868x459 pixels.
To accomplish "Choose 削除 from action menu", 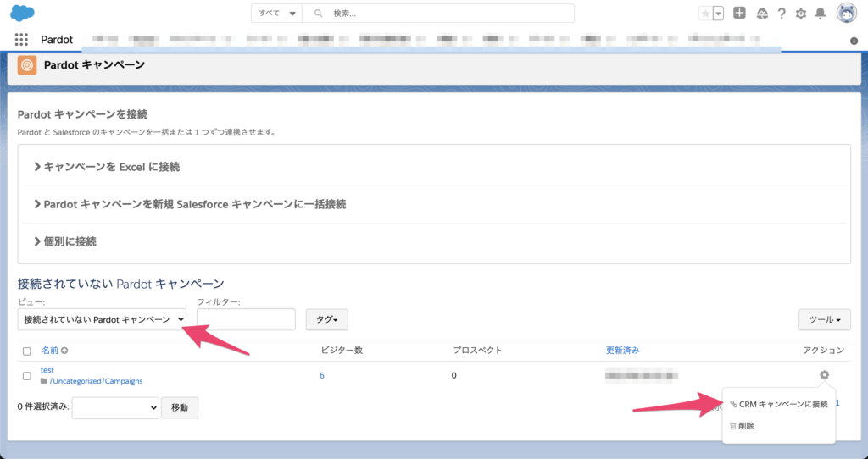I will tap(742, 426).
